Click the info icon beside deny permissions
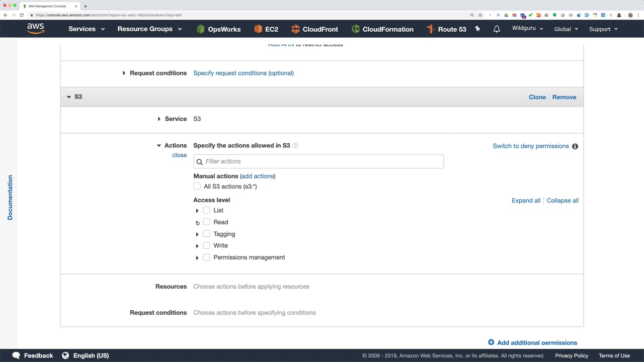 coord(575,146)
